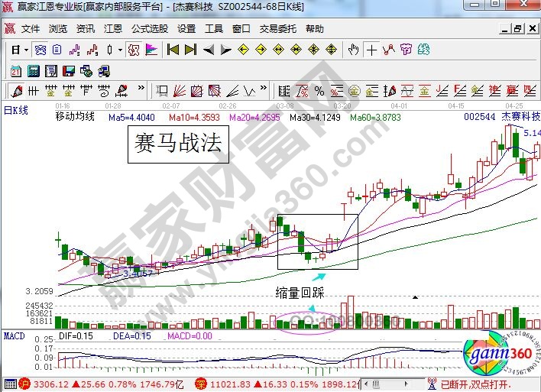Expand the first drawing toolbar overflow chevron
Viewport: 541px width, 392px height.
click(264, 91)
